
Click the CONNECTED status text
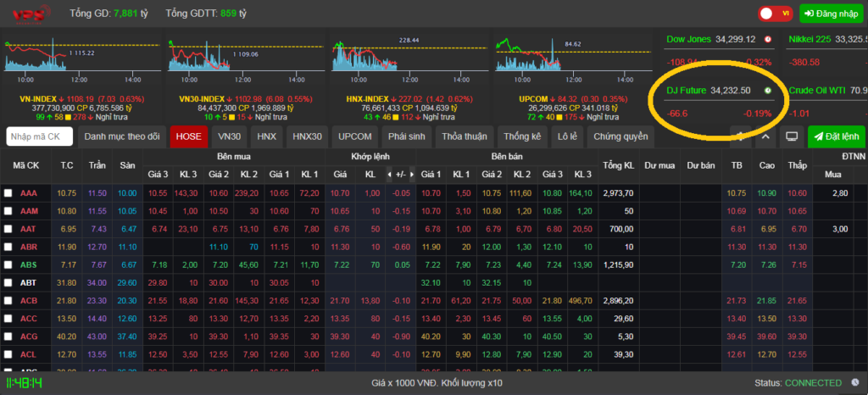[x=813, y=383]
